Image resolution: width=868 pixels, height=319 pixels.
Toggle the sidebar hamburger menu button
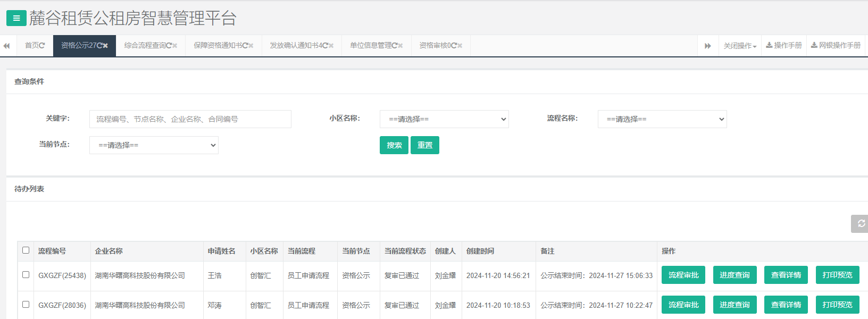[x=16, y=18]
